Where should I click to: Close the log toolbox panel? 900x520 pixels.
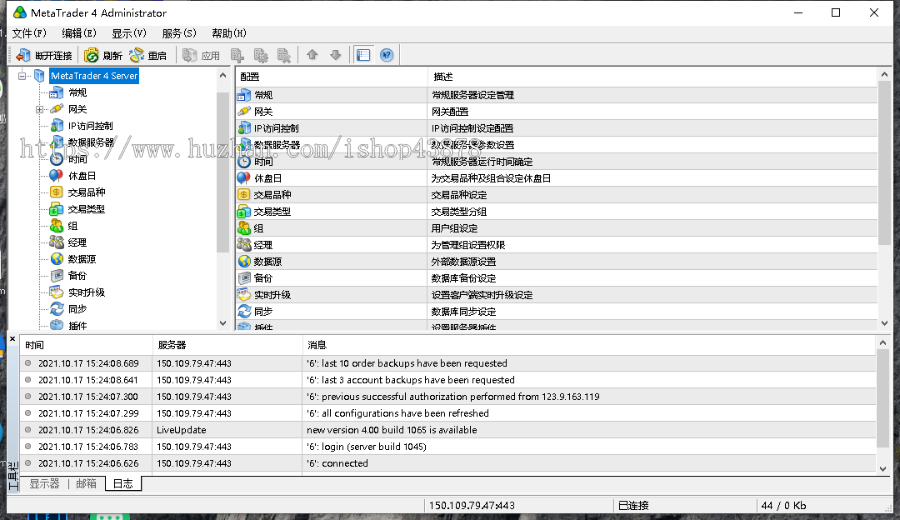(x=13, y=339)
